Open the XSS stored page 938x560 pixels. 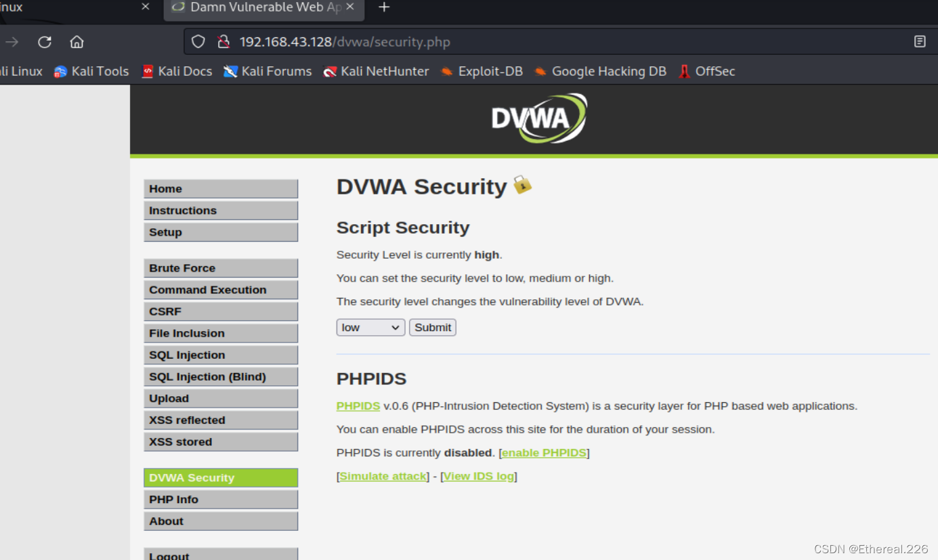click(221, 441)
